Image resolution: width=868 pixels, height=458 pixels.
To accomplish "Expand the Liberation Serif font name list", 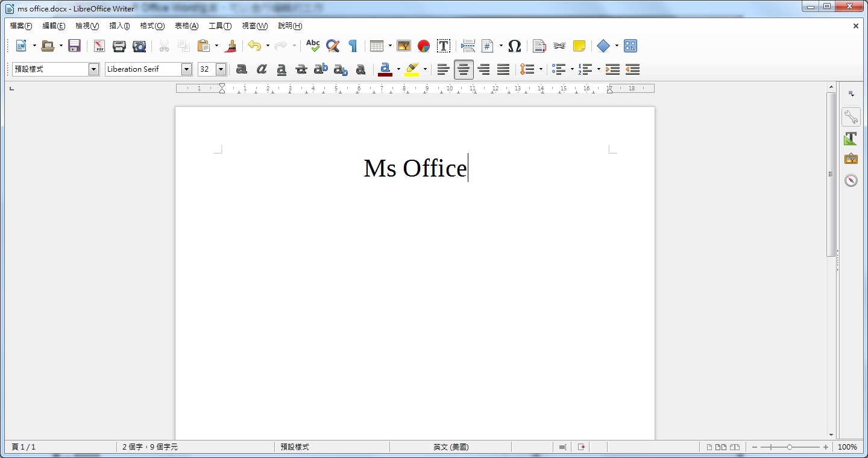I will [x=186, y=69].
